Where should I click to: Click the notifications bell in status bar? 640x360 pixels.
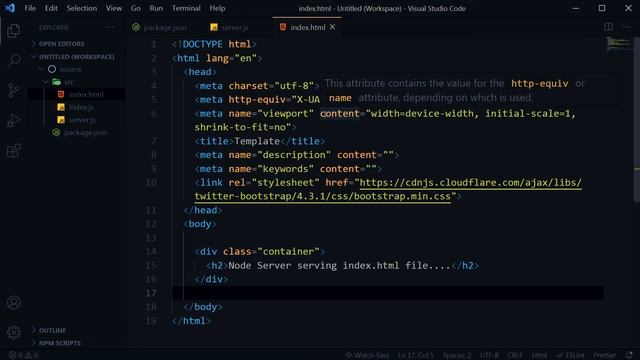(629, 355)
